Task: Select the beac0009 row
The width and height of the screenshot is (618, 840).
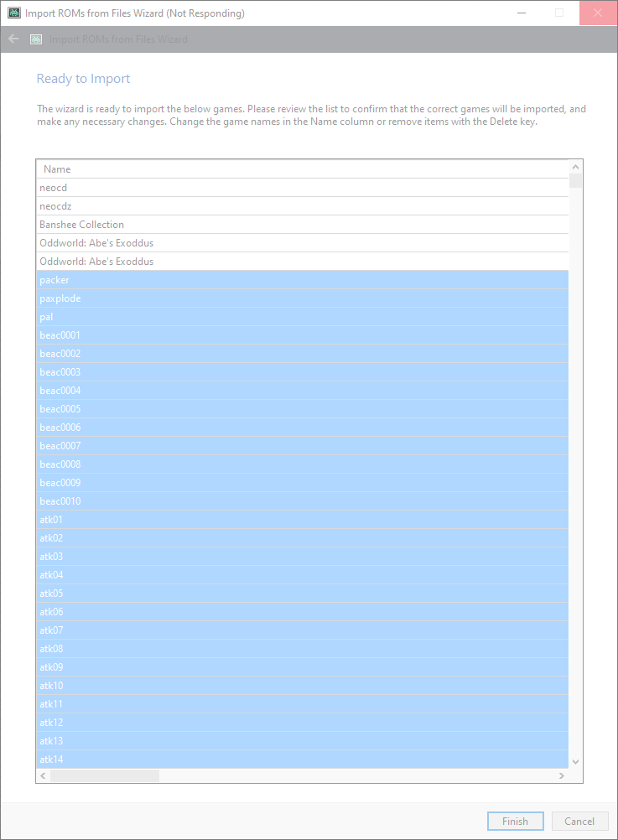Action: point(303,483)
